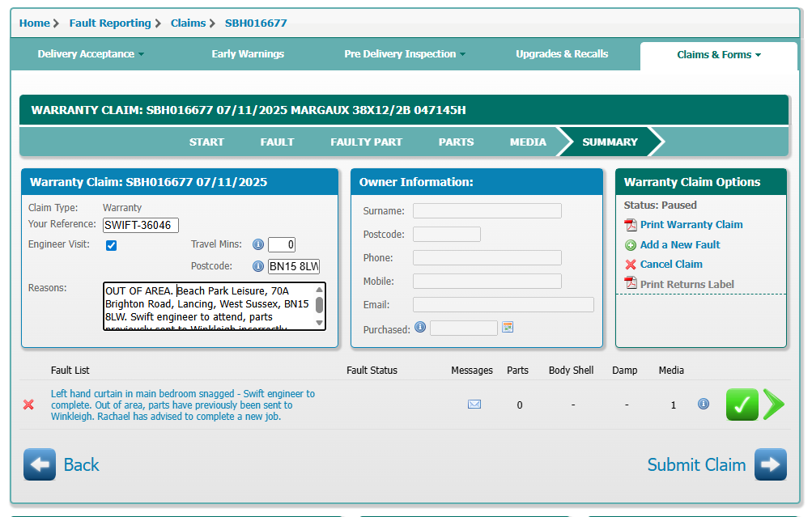
Task: Click the Submit Claim arrow icon
Action: [x=770, y=464]
